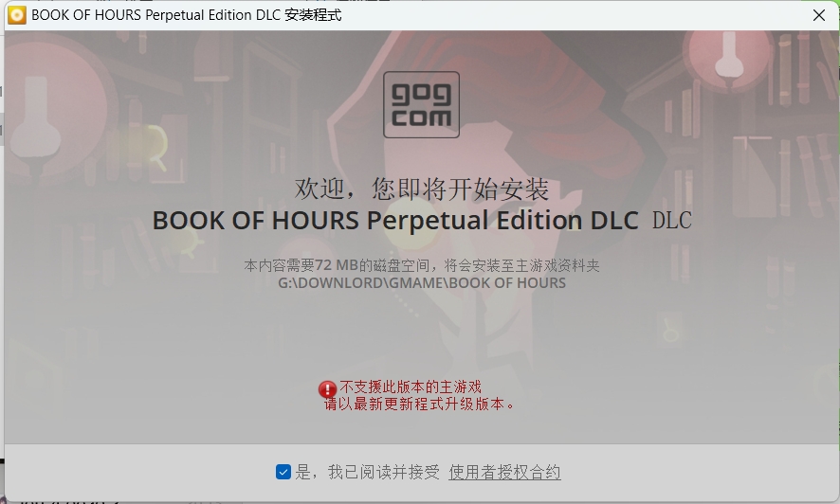Click the 是，我已阅读并接受 checkbox label

pyautogui.click(x=368, y=472)
